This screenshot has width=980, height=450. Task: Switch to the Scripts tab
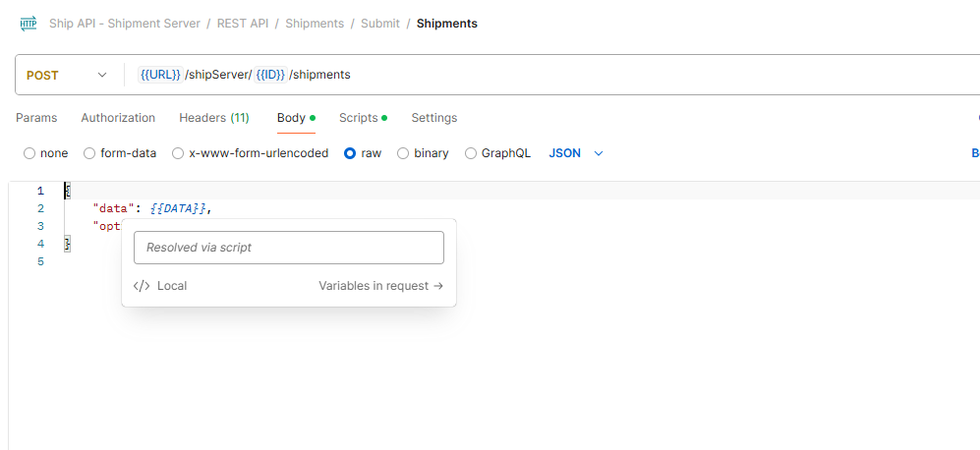(x=362, y=118)
